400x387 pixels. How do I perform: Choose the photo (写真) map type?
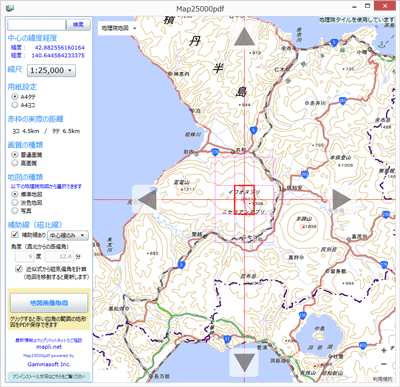15,211
